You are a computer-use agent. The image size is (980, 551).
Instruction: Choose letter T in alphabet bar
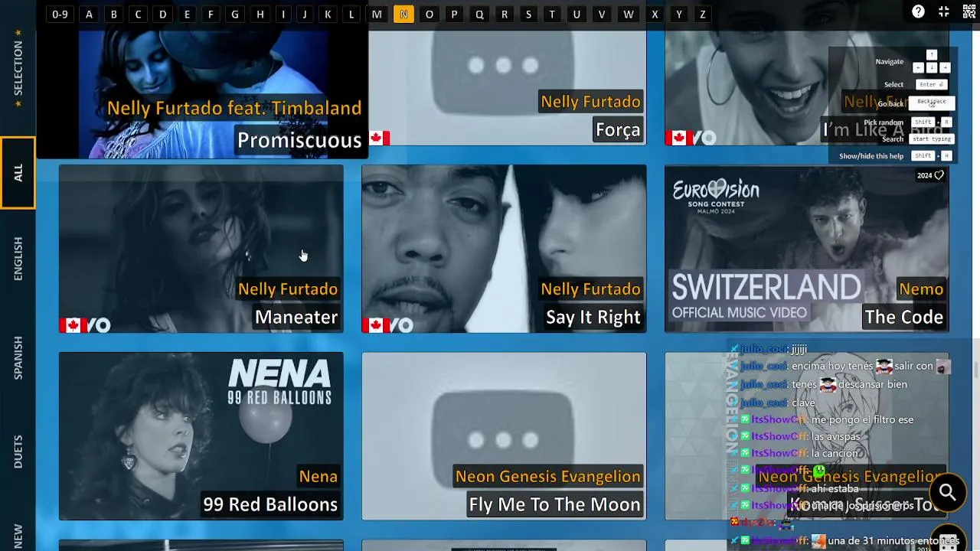(x=552, y=15)
